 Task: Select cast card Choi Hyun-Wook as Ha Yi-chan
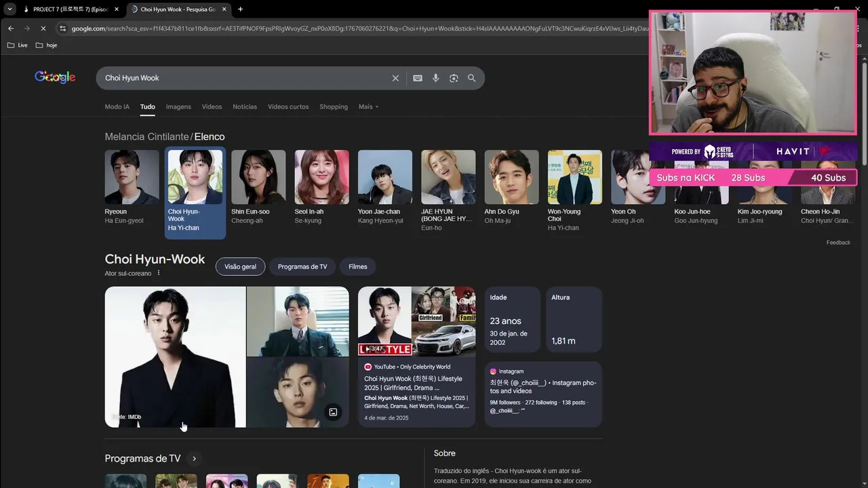point(195,192)
